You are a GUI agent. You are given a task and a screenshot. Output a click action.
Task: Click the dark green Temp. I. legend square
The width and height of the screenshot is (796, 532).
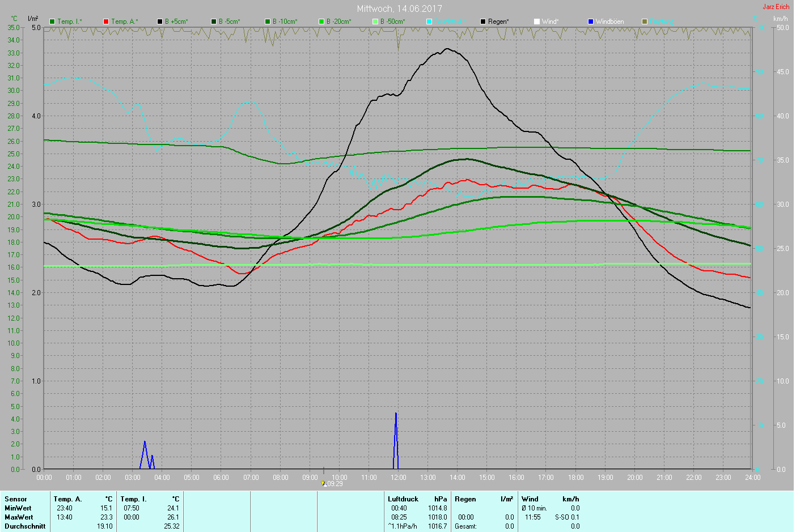[x=53, y=22]
